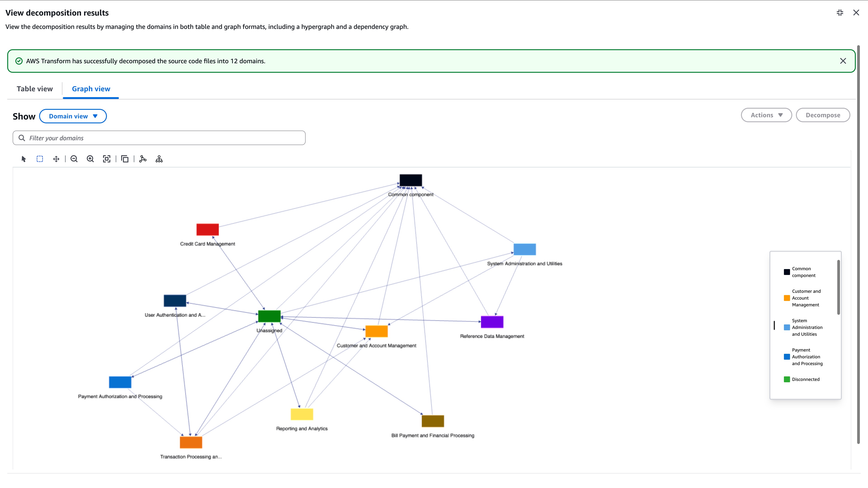Activate the marquee selection tool
The width and height of the screenshot is (868, 488).
pos(40,159)
